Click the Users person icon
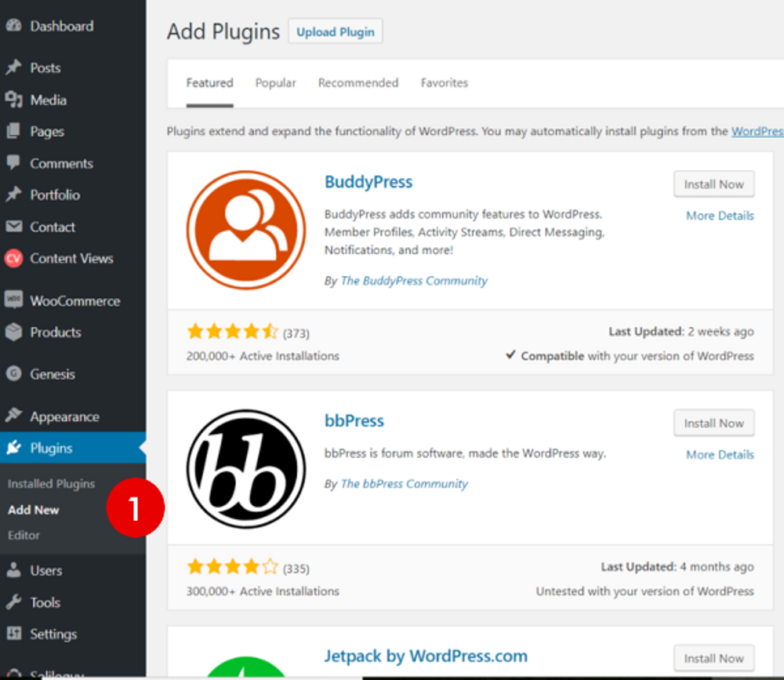 click(x=14, y=570)
